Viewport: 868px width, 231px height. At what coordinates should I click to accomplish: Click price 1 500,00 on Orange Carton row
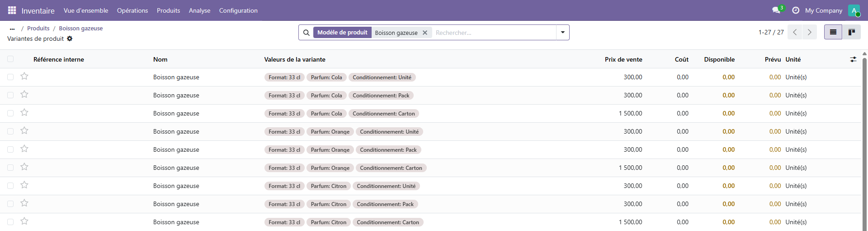click(x=631, y=168)
